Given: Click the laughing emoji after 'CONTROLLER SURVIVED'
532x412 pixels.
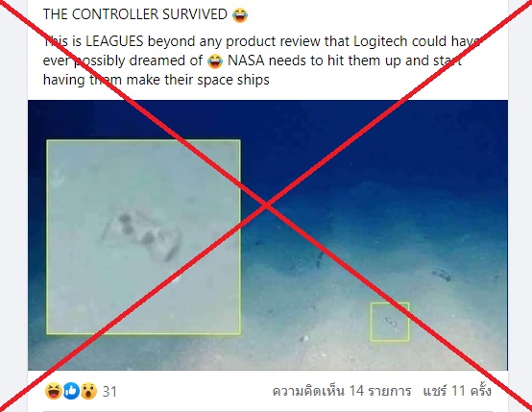Looking at the screenshot, I should tap(240, 15).
